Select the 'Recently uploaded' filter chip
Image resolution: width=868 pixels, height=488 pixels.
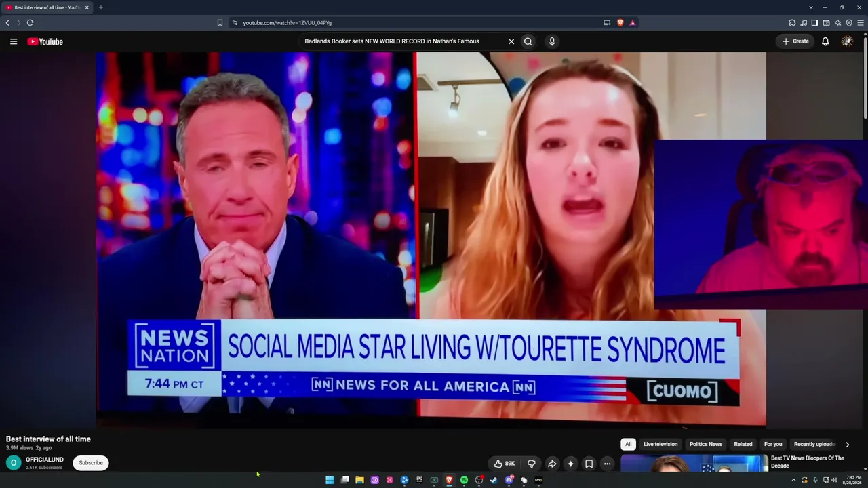coord(814,444)
